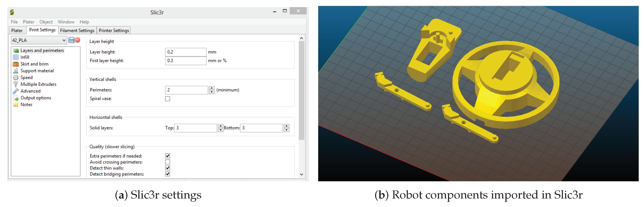Increase Perimeters value with up arrow

(211, 88)
